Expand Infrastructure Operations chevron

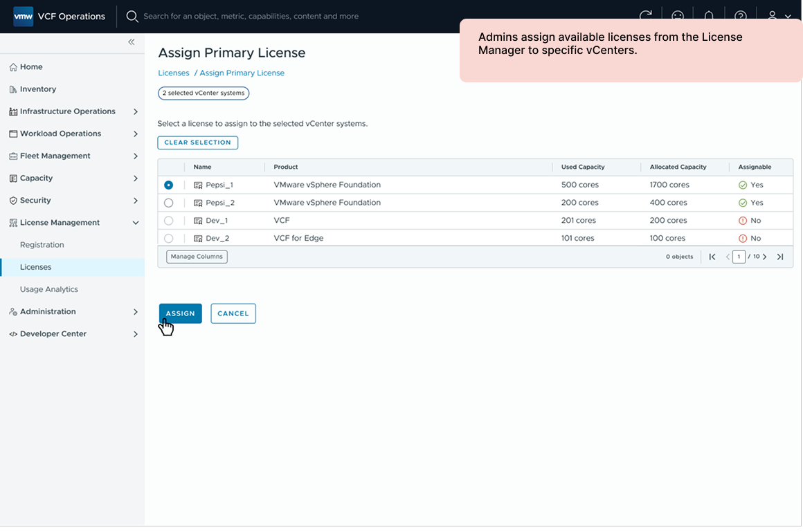(135, 111)
